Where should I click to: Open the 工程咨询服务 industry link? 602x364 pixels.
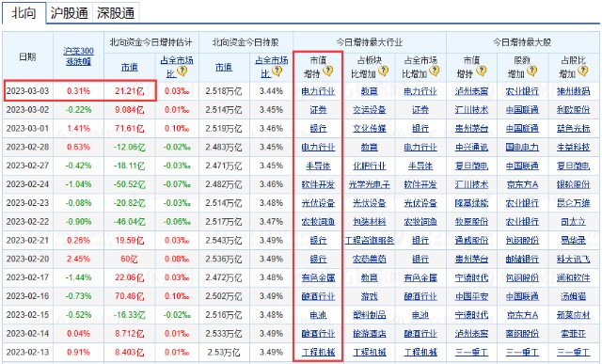coord(370,241)
